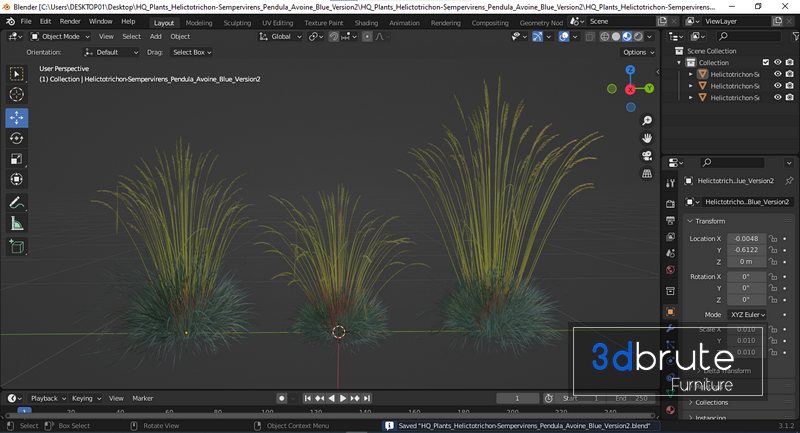Select the Add Cube tool
800x433 pixels.
click(x=17, y=246)
